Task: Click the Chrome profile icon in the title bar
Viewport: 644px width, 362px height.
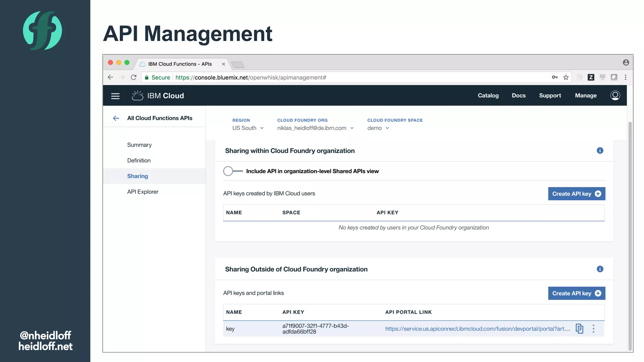Action: [626, 63]
